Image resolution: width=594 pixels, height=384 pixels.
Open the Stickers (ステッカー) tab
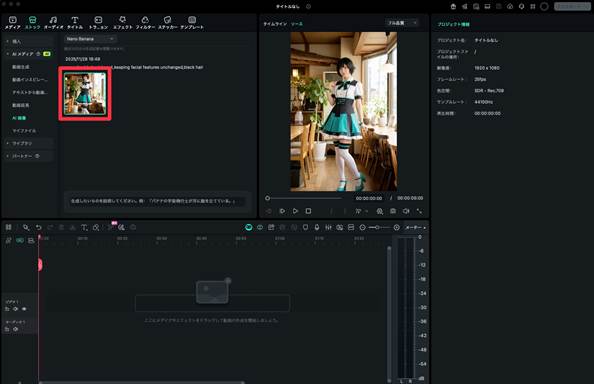pos(167,23)
